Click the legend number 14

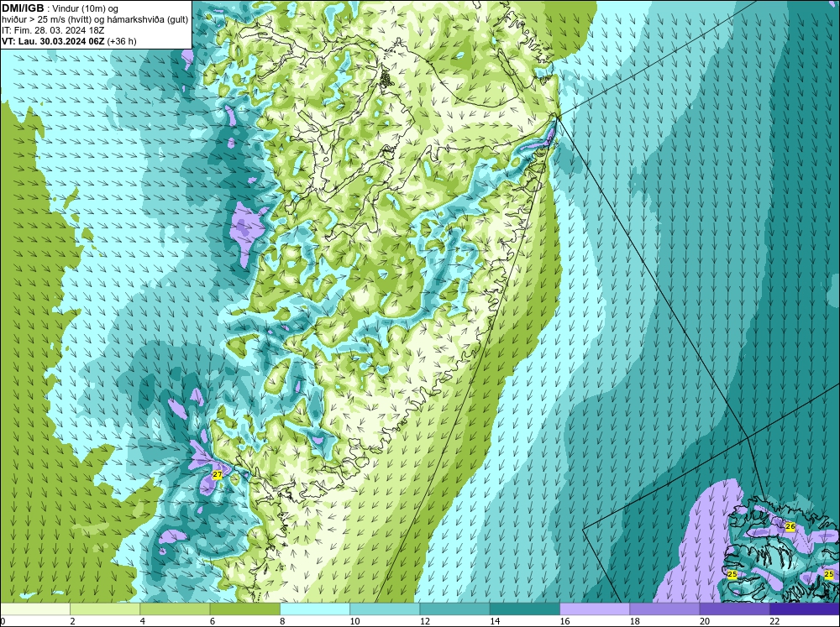coord(495,621)
